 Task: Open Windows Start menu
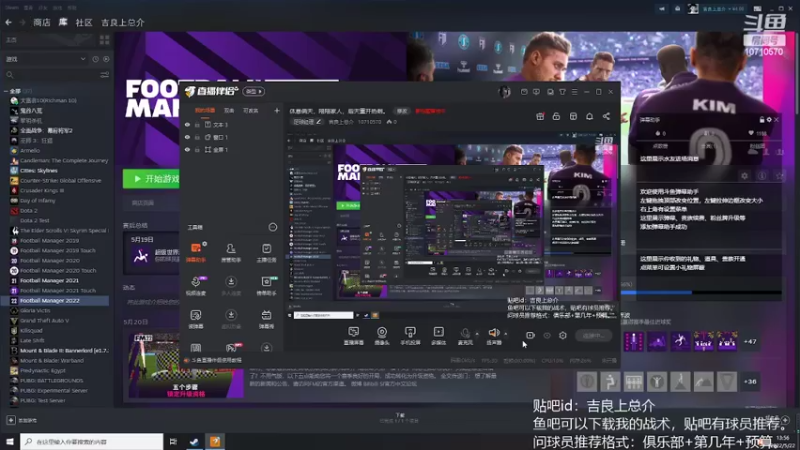pyautogui.click(x=10, y=441)
